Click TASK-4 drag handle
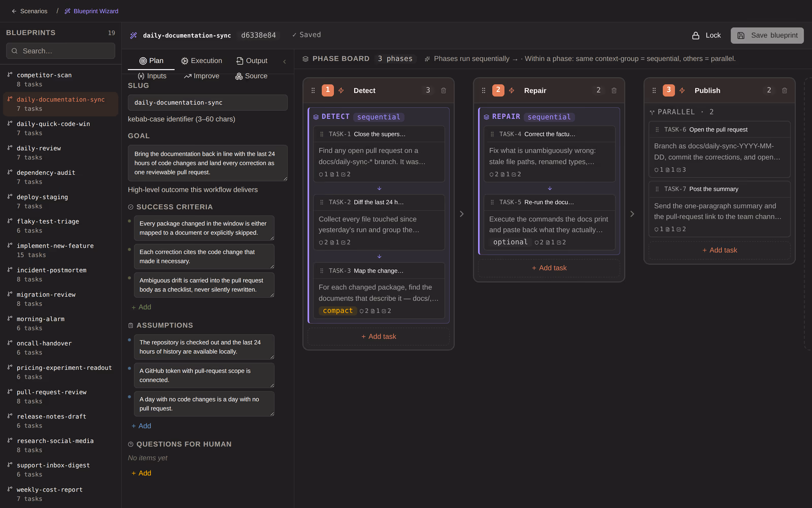Screen dimensions: 812x508 (x=492, y=134)
